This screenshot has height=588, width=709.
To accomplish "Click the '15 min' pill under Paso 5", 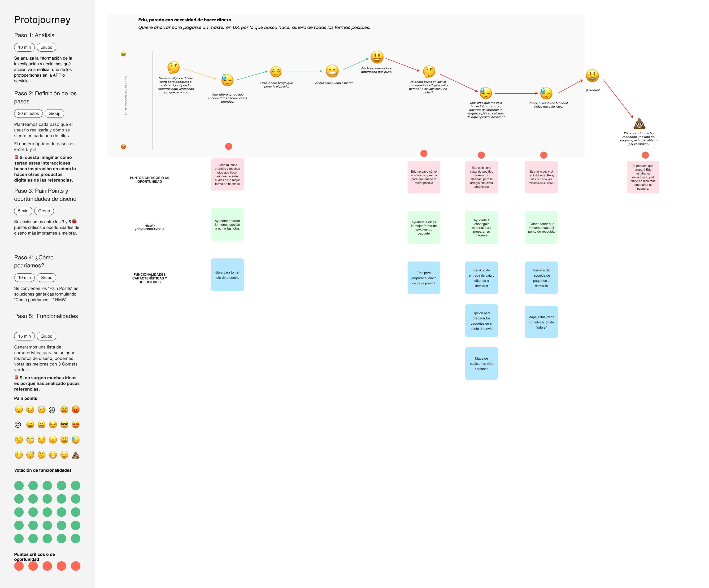I will coord(24,336).
